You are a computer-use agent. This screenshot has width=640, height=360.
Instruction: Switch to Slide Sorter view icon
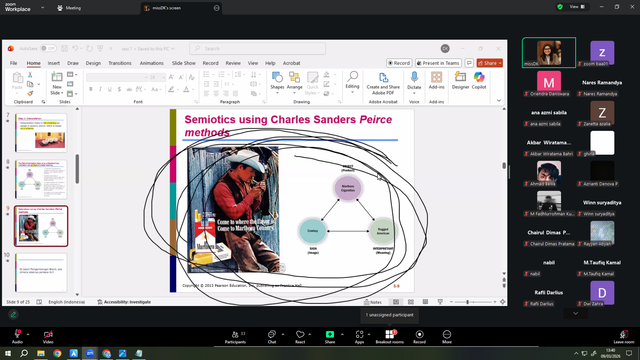click(x=411, y=302)
